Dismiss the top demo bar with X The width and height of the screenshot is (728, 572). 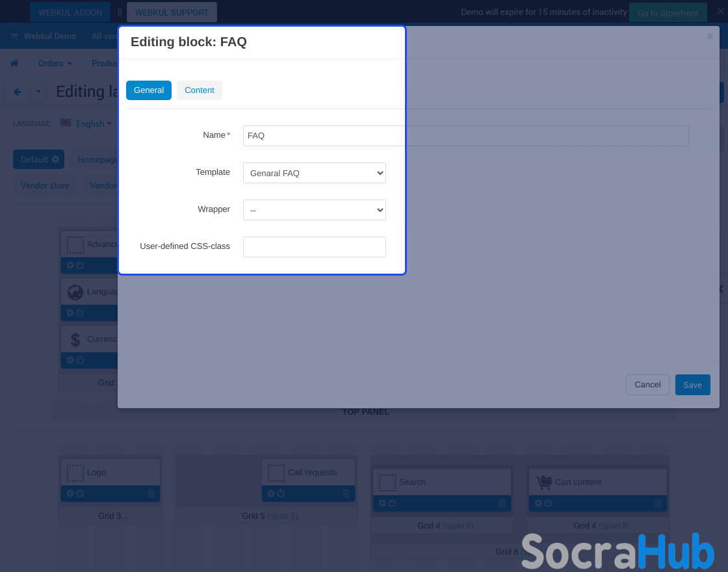[720, 11]
